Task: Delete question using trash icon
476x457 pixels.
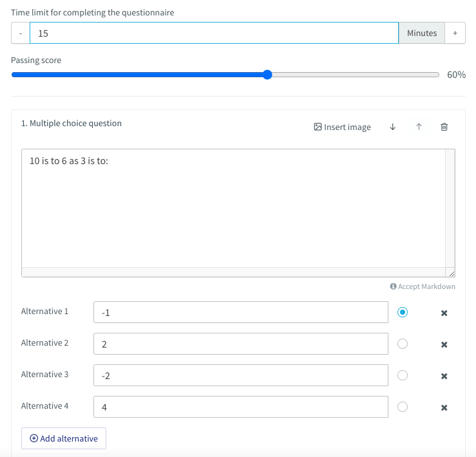Action: pyautogui.click(x=444, y=127)
